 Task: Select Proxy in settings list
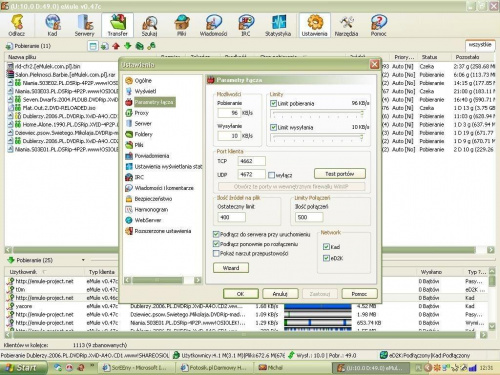tap(141, 113)
